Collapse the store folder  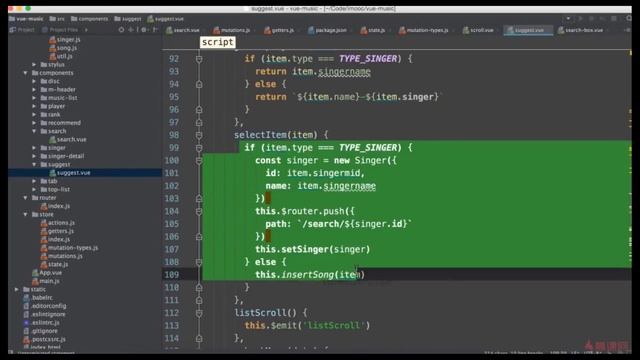coord(26,214)
